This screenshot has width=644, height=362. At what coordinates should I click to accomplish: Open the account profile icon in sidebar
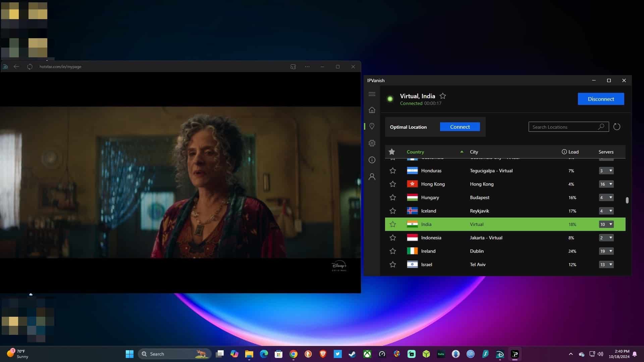pos(372,177)
